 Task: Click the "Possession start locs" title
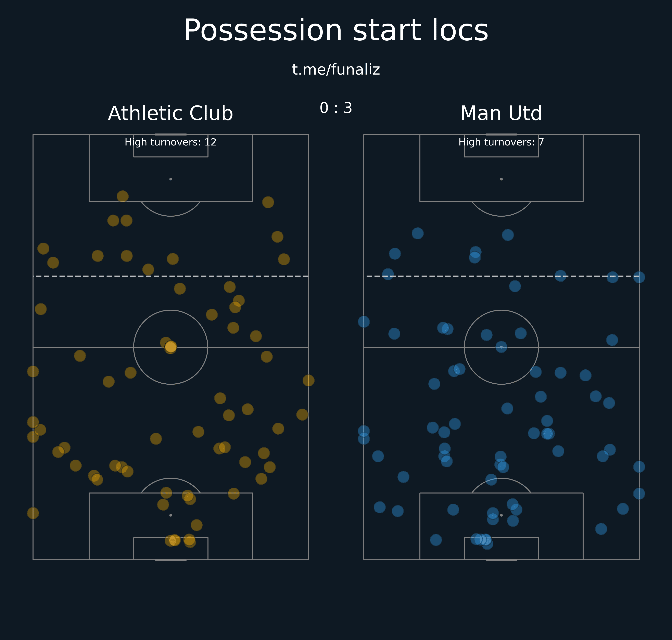pos(336,31)
